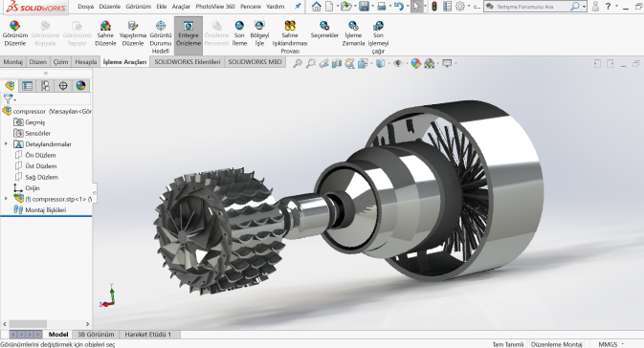Image resolution: width=644 pixels, height=348 pixels.
Task: Open the DisplayManager tab in the feature panel
Action: [81, 85]
